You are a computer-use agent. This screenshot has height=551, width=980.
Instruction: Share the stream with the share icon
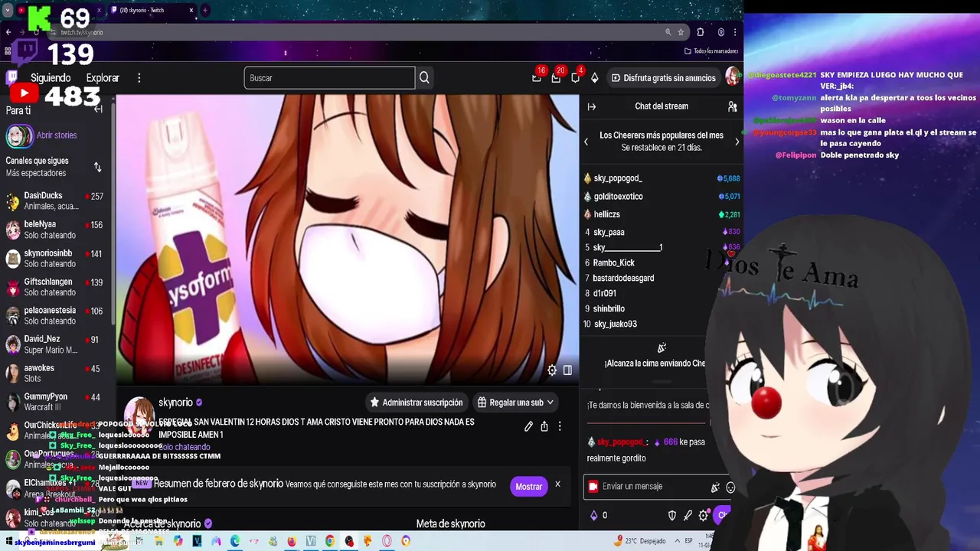(x=544, y=426)
